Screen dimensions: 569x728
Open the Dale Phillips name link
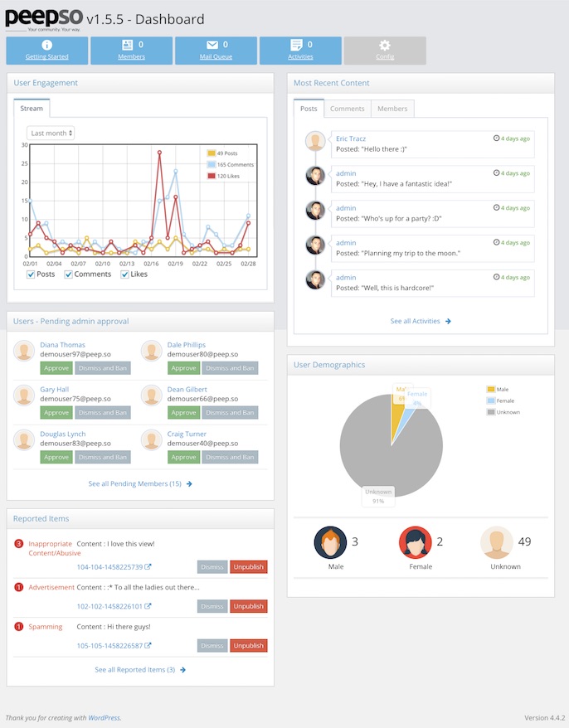pos(187,345)
